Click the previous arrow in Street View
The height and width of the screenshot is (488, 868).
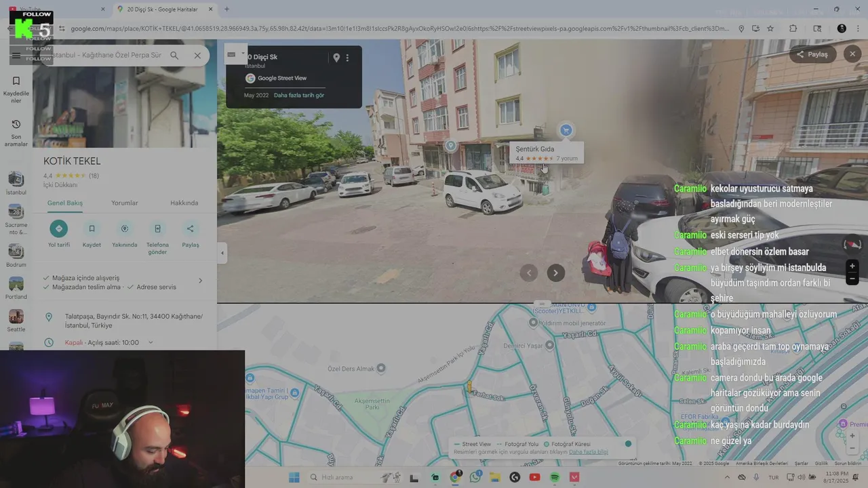pyautogui.click(x=529, y=272)
